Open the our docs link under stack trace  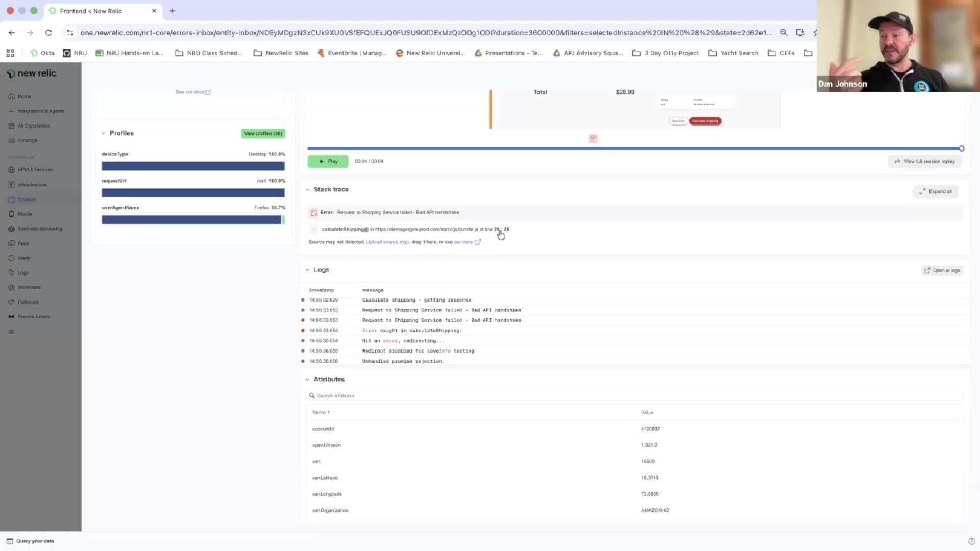pos(467,242)
